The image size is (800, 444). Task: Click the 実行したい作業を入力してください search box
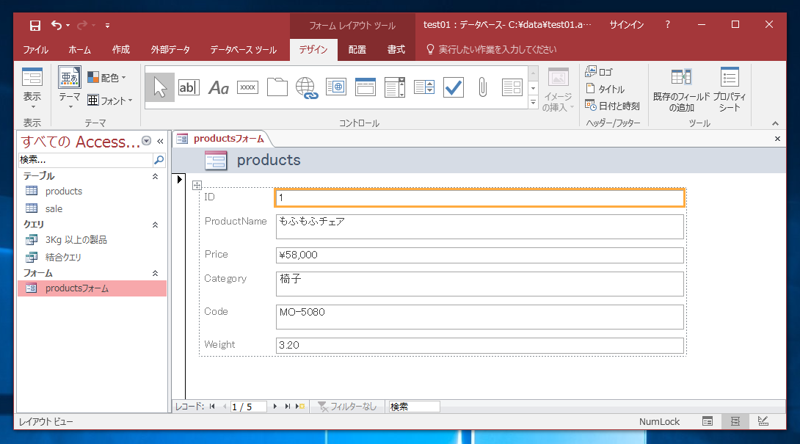coord(497,50)
